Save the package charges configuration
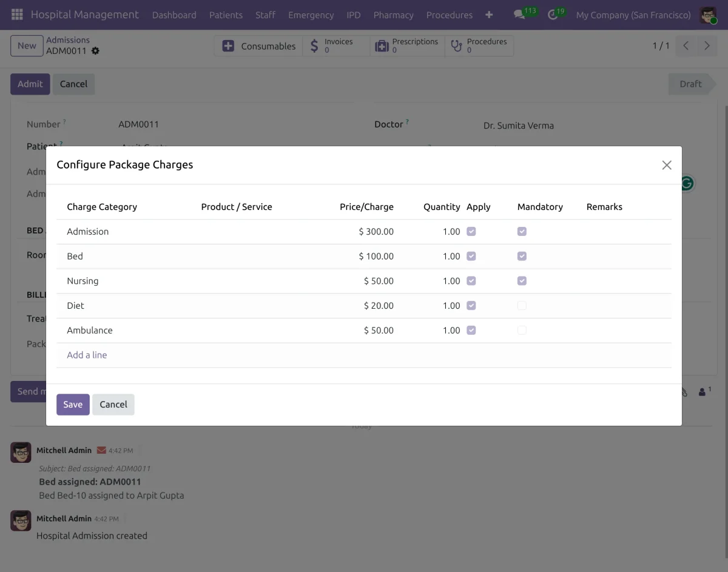This screenshot has height=572, width=728. 73,405
